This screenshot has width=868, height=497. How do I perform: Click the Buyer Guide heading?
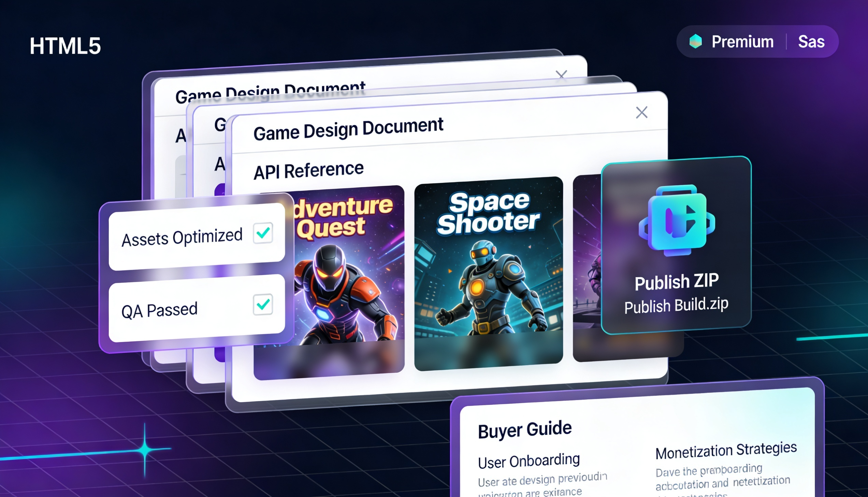pos(525,430)
